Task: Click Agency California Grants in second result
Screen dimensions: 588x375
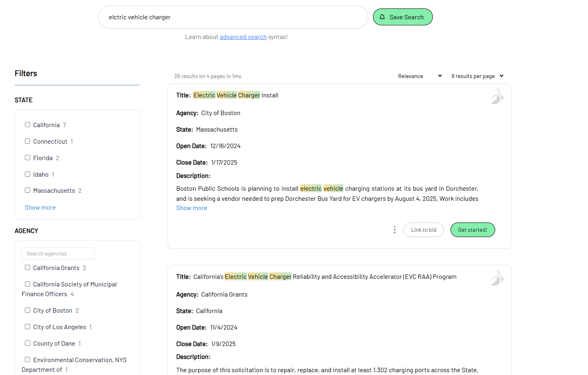Action: click(212, 295)
